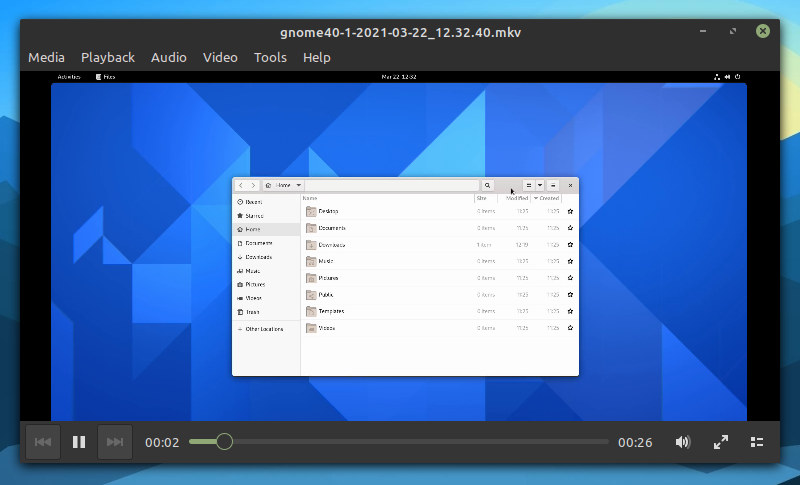Select Other Locations in recorded Files sidebar

(266, 329)
